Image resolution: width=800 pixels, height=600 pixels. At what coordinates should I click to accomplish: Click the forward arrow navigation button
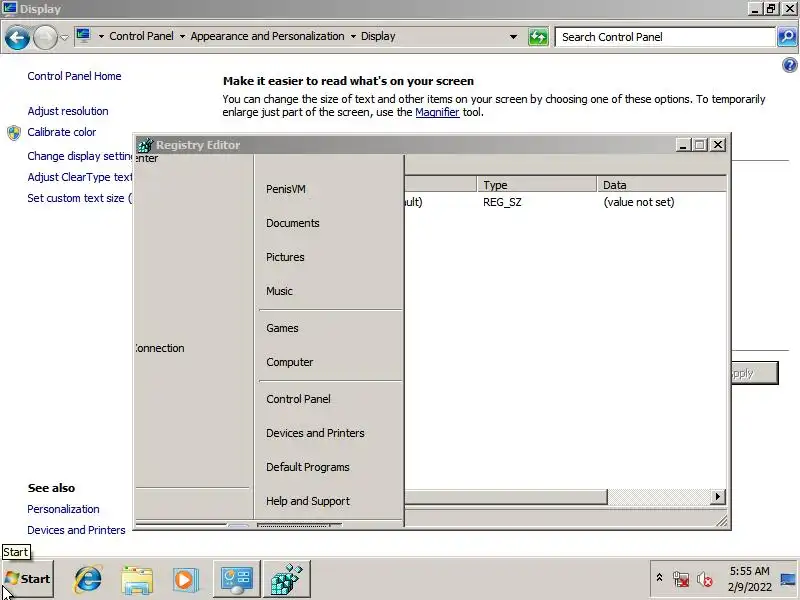[x=45, y=37]
